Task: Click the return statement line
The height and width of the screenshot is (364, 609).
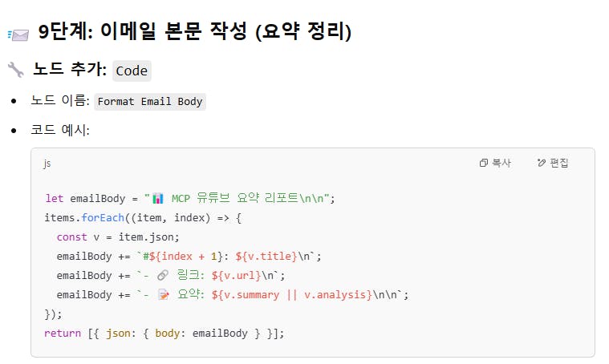Action: tap(164, 333)
